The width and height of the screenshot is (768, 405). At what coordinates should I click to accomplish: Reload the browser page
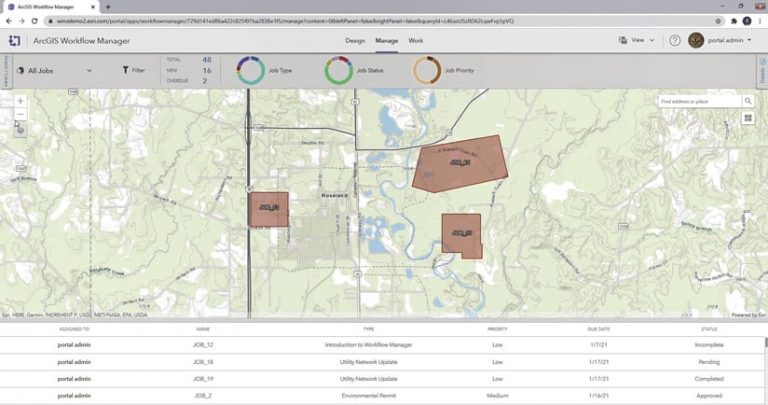(x=34, y=21)
